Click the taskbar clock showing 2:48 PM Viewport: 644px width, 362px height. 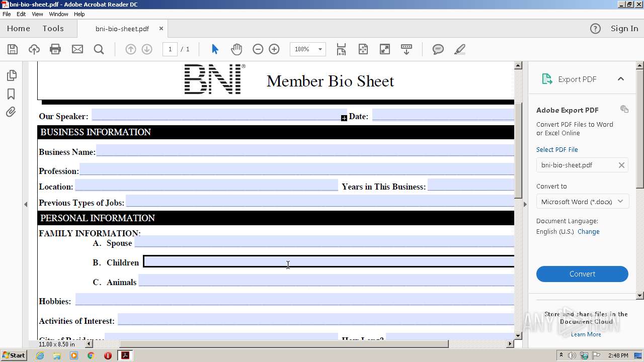[x=618, y=355]
